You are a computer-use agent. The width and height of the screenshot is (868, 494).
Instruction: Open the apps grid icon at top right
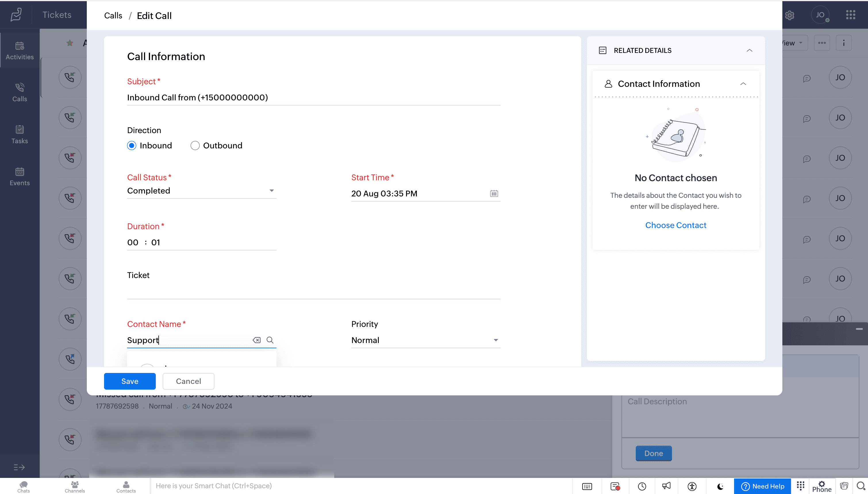coord(850,15)
